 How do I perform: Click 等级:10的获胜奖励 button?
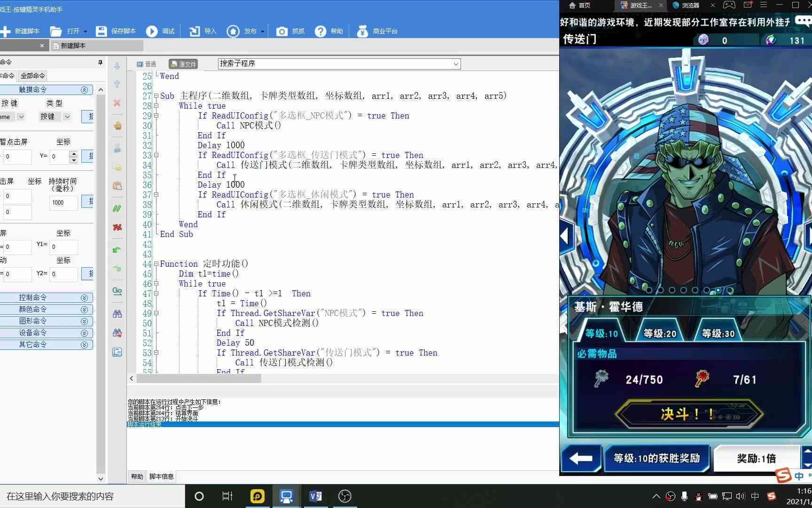(656, 458)
